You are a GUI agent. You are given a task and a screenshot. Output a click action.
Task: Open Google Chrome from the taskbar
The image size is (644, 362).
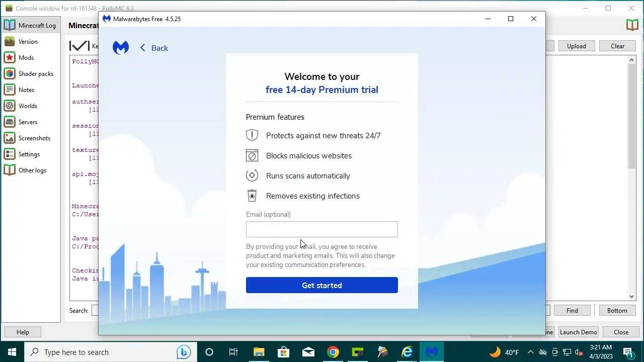(x=333, y=352)
